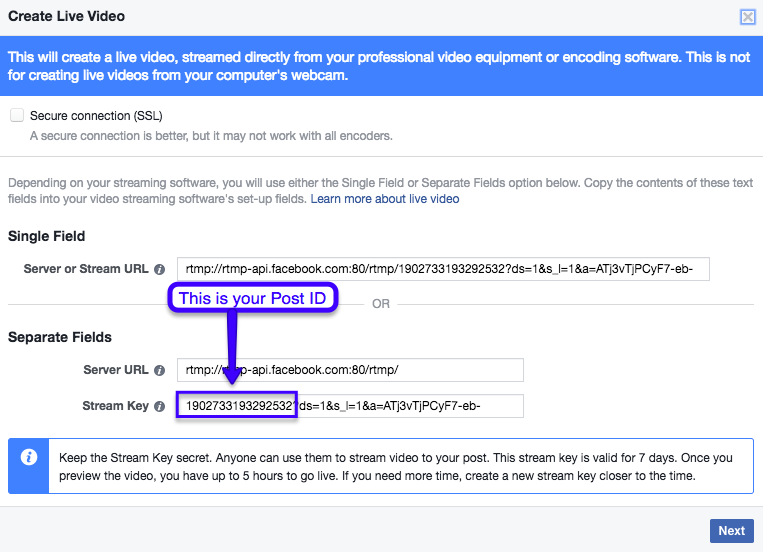Select the Server or Stream URL field
The height and width of the screenshot is (552, 763).
point(443,269)
